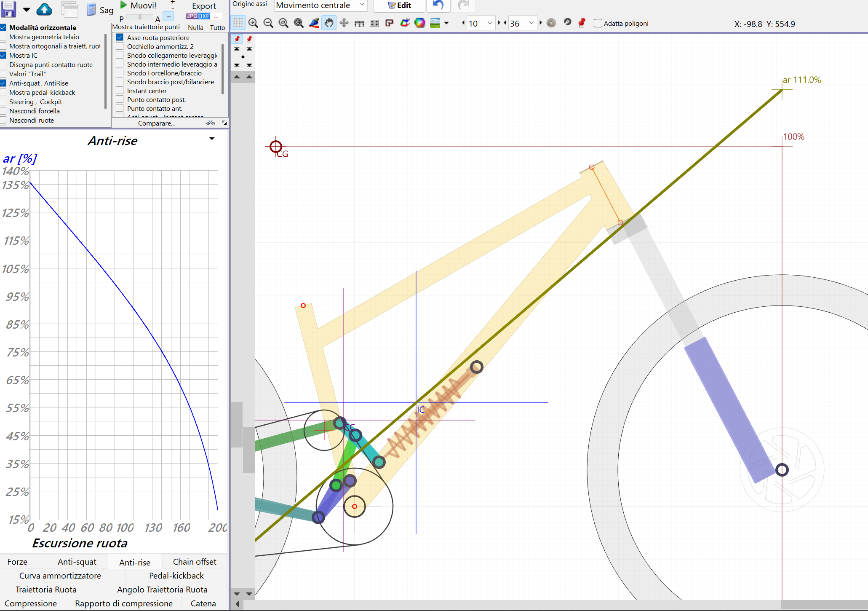Open the background image dropdown arrow

[446, 23]
